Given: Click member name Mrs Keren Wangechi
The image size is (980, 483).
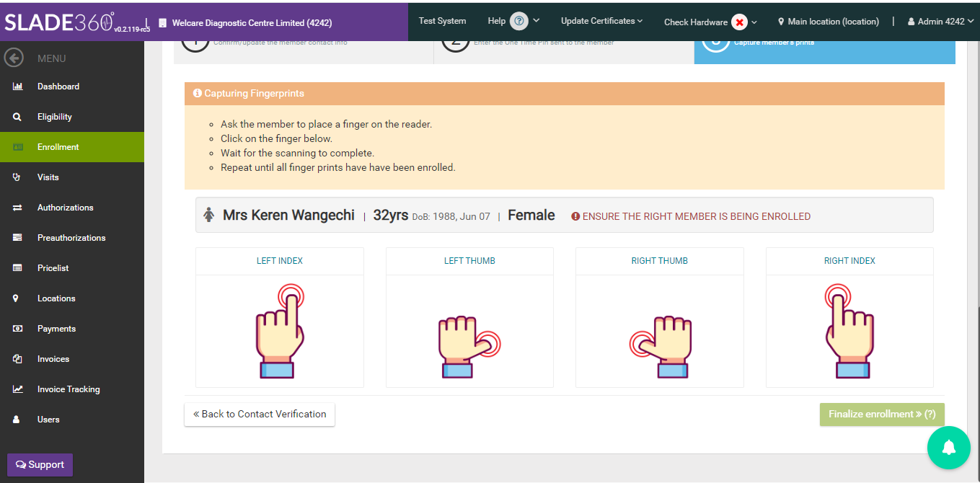Looking at the screenshot, I should (x=288, y=215).
